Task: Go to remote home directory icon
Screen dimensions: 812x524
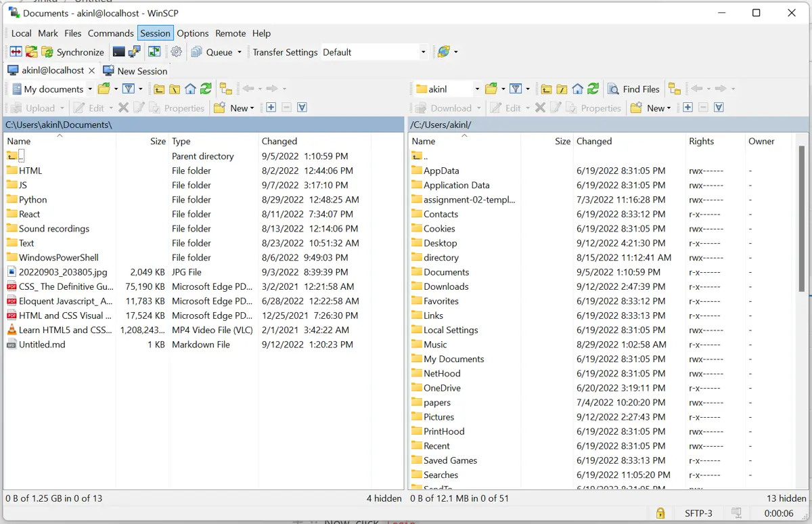Action: point(577,89)
